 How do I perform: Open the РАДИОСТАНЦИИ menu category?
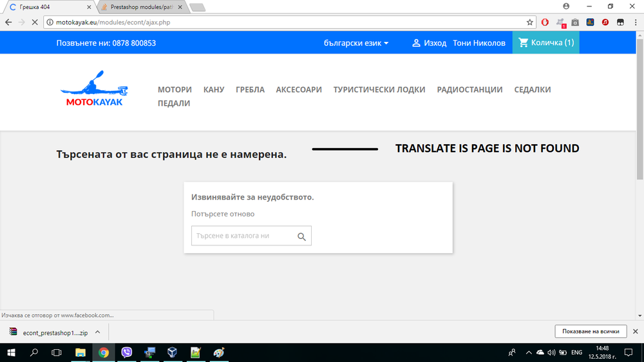coord(469,90)
